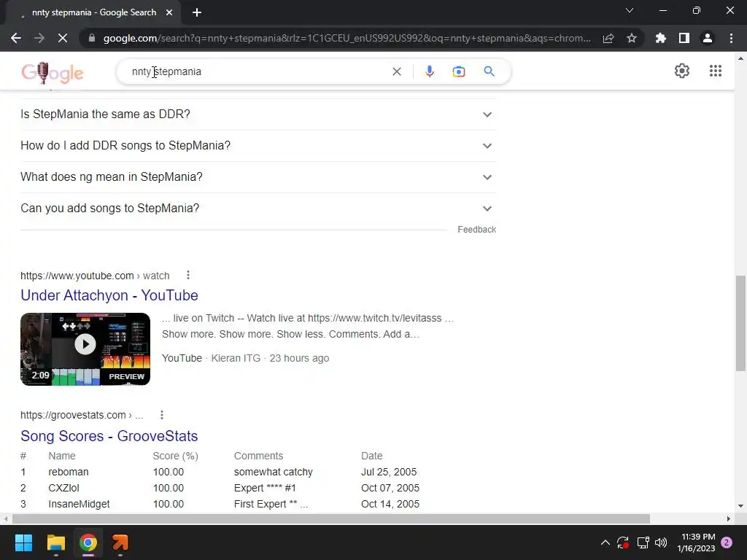
Task: Click the browser forward arrow
Action: (39, 38)
